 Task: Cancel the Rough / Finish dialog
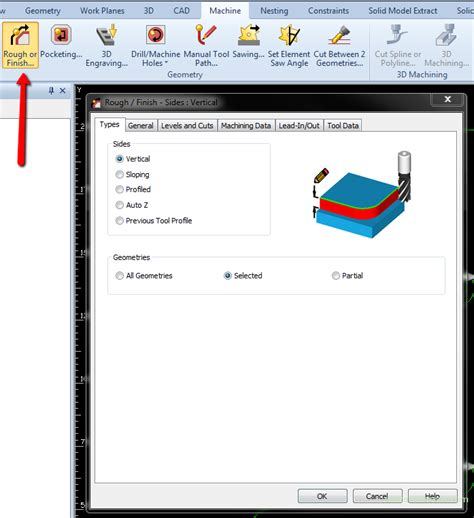(377, 496)
